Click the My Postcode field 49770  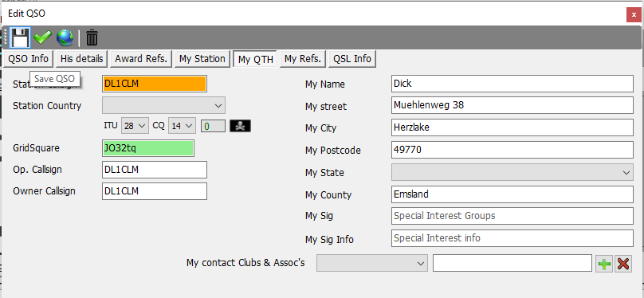(x=512, y=150)
